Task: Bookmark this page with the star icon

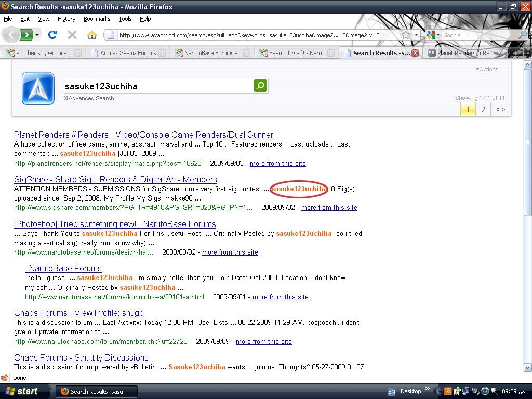Action: click(406, 35)
